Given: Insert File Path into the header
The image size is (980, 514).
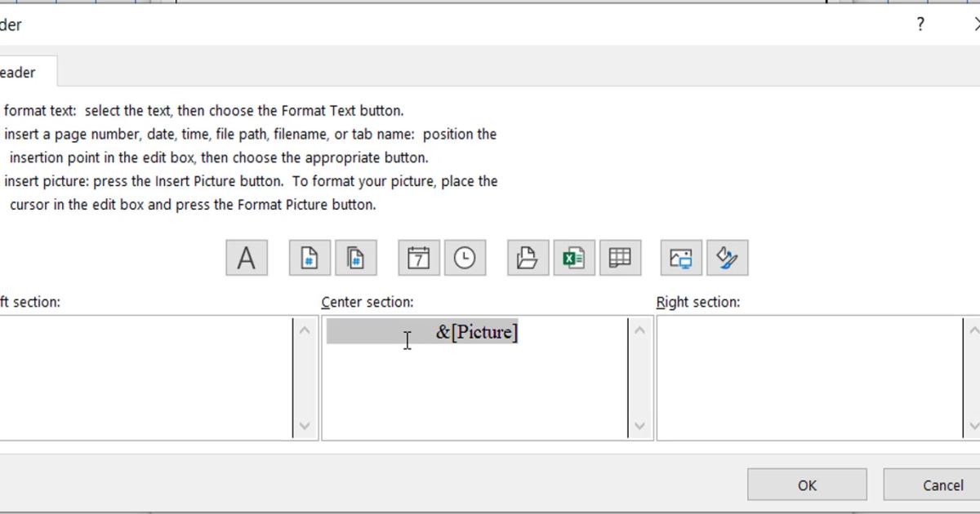Looking at the screenshot, I should pyautogui.click(x=528, y=258).
